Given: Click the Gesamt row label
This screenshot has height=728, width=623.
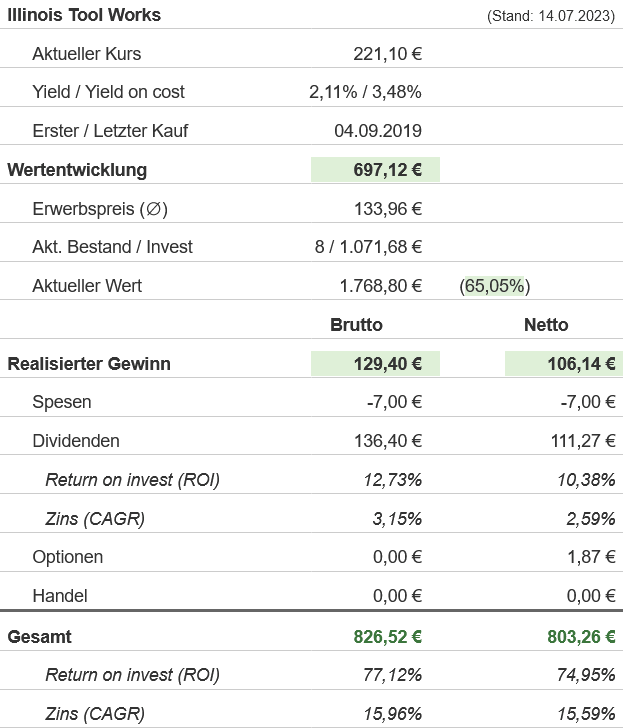Looking at the screenshot, I should (40, 637).
